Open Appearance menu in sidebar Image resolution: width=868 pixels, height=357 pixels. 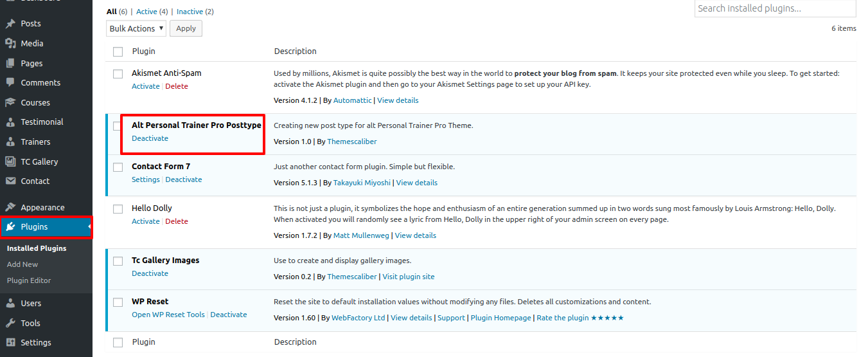(42, 208)
